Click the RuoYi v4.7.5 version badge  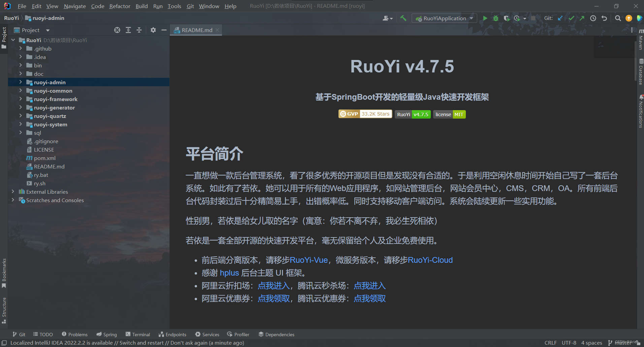413,115
